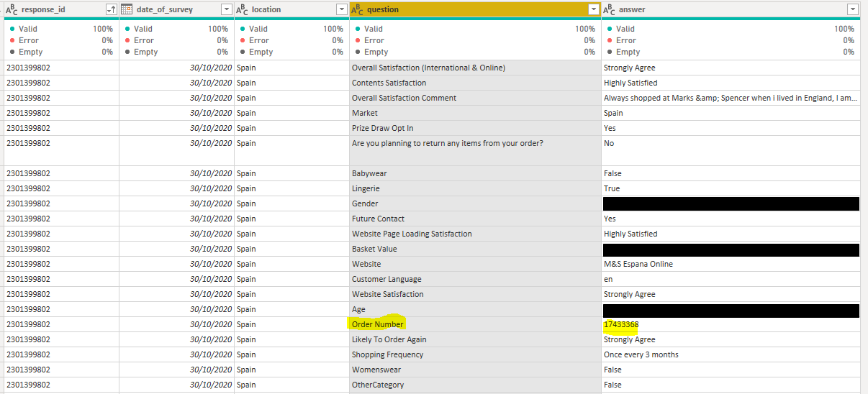The height and width of the screenshot is (394, 868).
Task: Click the 'Empty' quality label under response_id column
Action: 31,52
